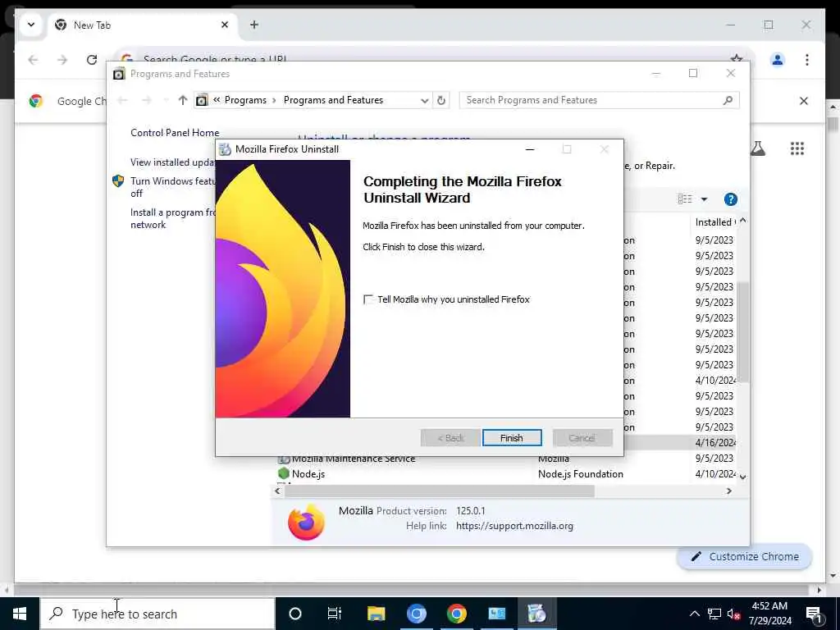Open the view options dropdown arrow
Image resolution: width=840 pixels, height=630 pixels.
click(x=704, y=199)
